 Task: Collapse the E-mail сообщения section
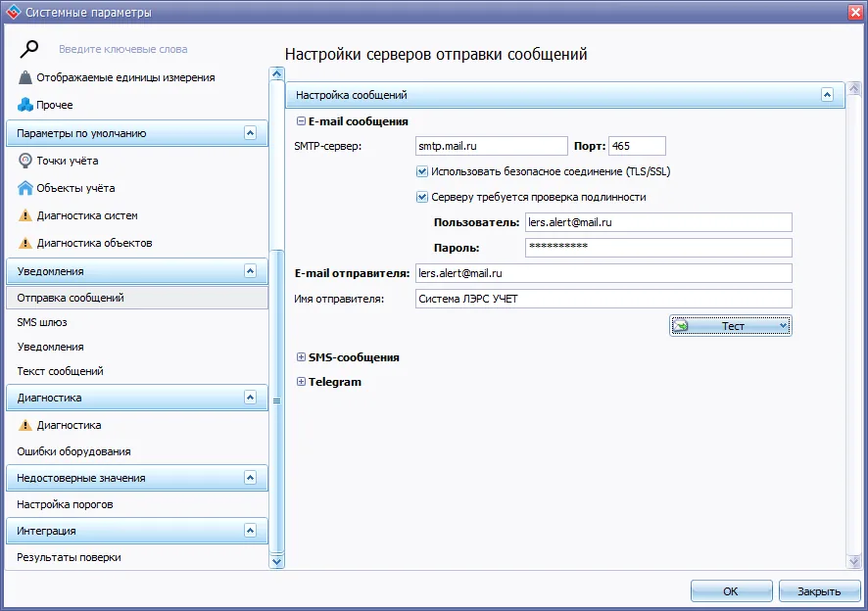click(x=301, y=121)
